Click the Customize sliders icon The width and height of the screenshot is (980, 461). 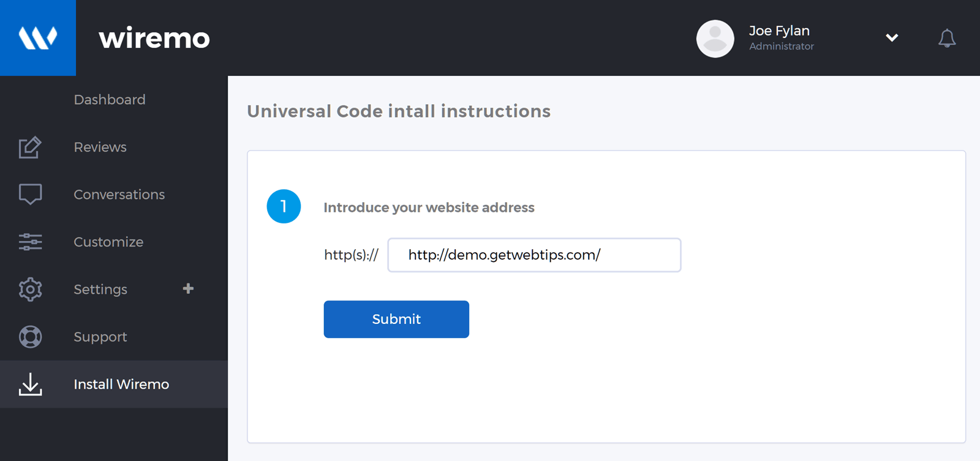pyautogui.click(x=30, y=242)
